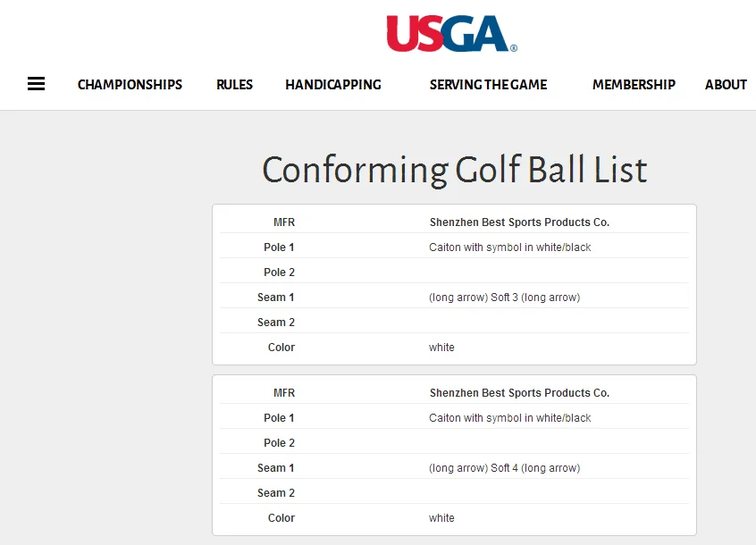Click first card's Caiton pole marking text
756x545 pixels.
click(509, 247)
